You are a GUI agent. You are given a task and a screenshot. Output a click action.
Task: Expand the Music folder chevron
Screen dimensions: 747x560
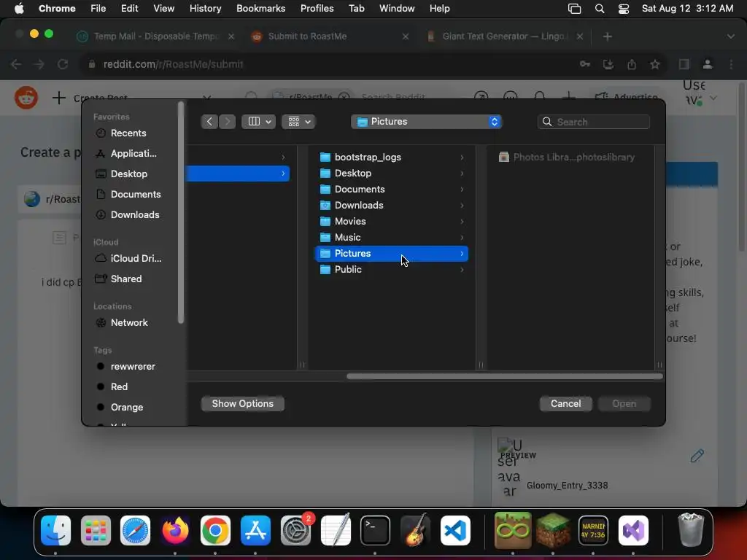(462, 237)
